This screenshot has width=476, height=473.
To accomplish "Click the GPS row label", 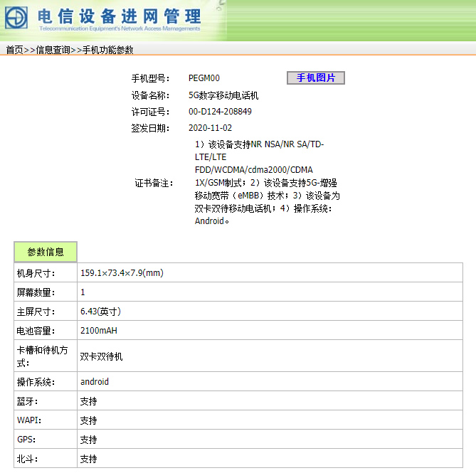I will (x=26, y=440).
